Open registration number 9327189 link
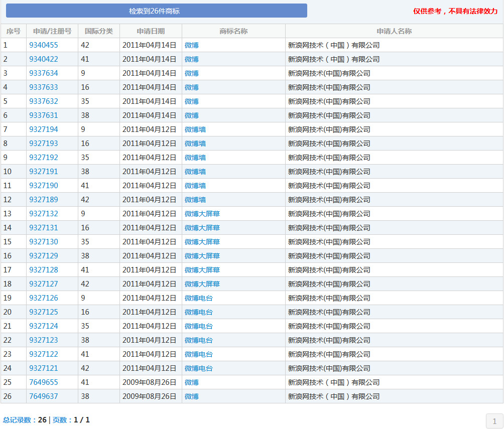The width and height of the screenshot is (504, 429). click(x=43, y=200)
